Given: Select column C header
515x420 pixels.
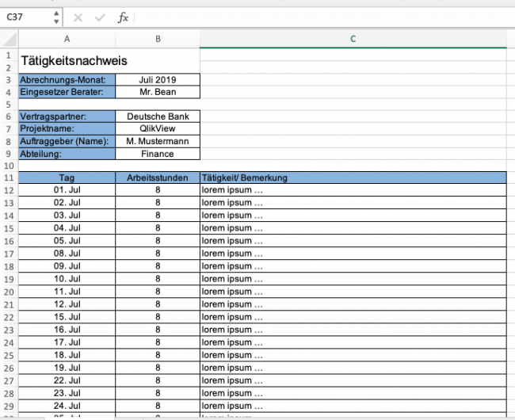Looking at the screenshot, I should coord(353,39).
